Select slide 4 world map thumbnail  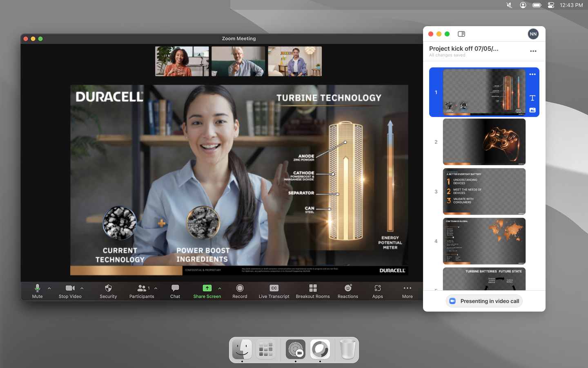tap(484, 241)
